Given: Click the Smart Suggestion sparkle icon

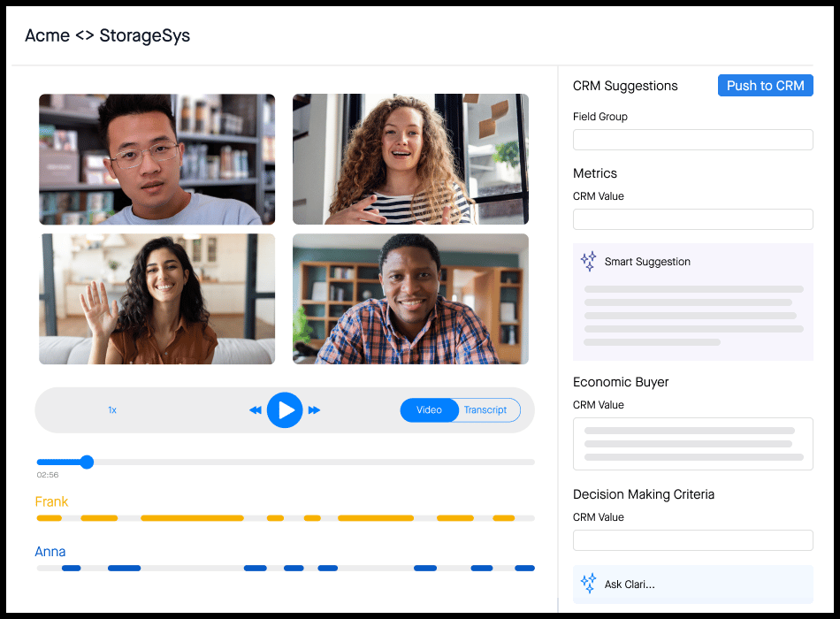Looking at the screenshot, I should pyautogui.click(x=588, y=261).
